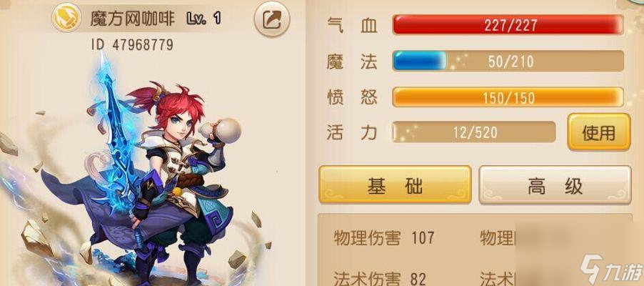Select the 物理伤害 107 stat
Viewport: 644px width, 286px height.
[x=383, y=238]
